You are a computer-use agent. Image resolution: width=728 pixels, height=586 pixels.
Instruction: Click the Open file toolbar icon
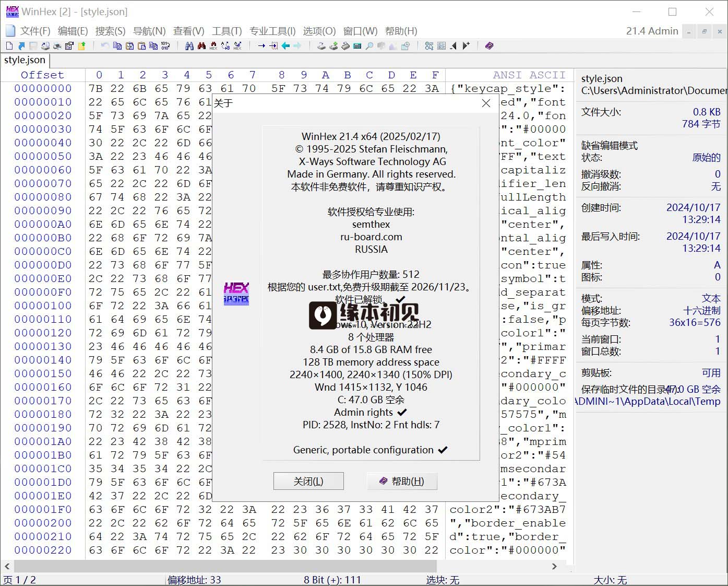pyautogui.click(x=21, y=46)
